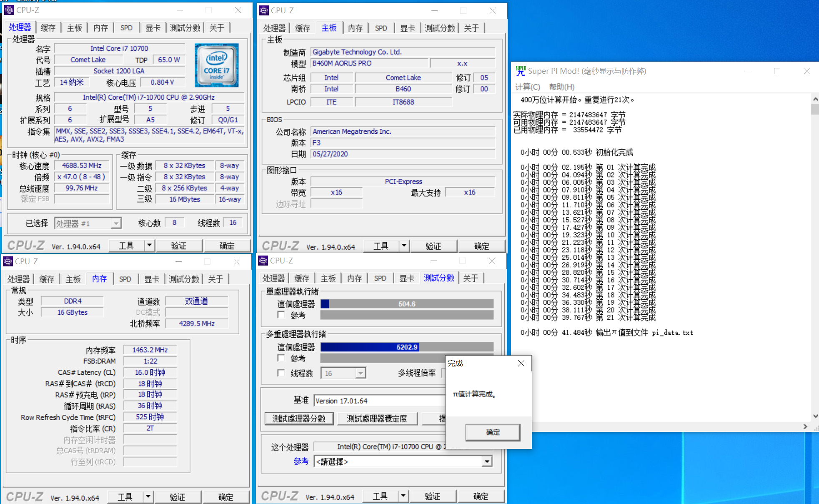This screenshot has height=504, width=819.
Task: Click Super PI vertical scrollbar up arrow
Action: [x=815, y=99]
